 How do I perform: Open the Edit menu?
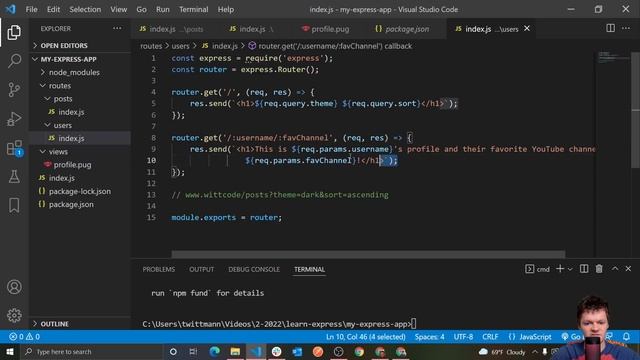(53, 9)
